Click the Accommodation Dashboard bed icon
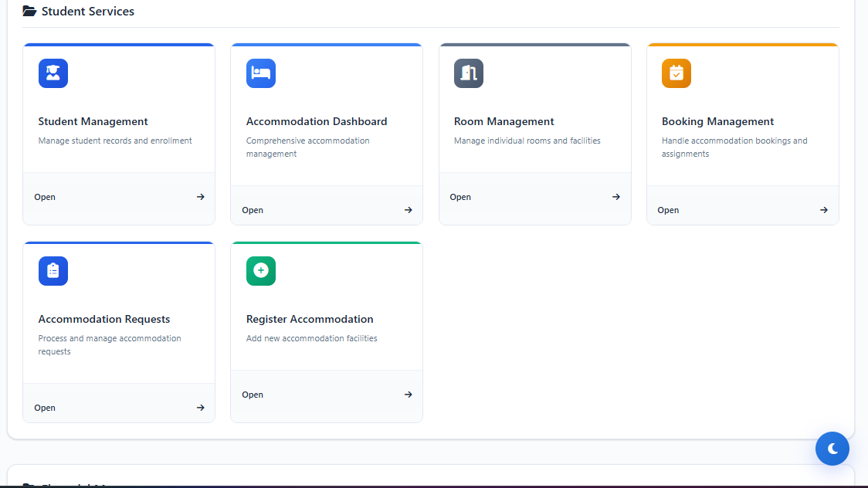This screenshot has width=868, height=488. click(x=261, y=73)
